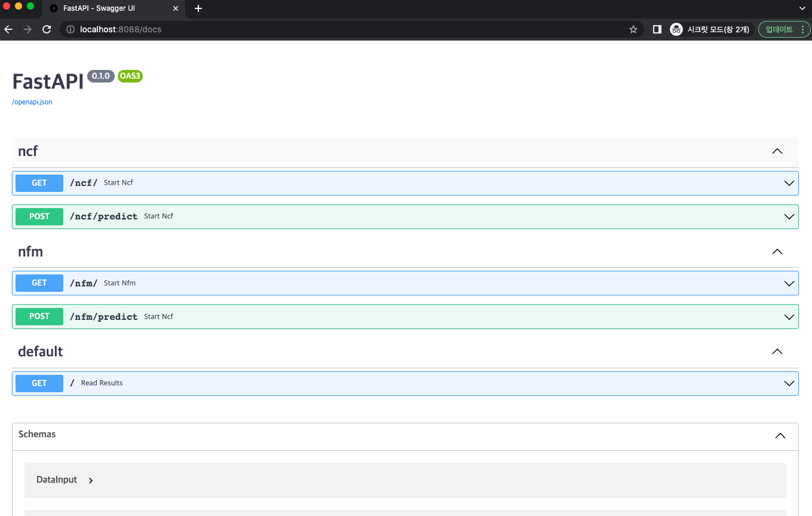Click the /nfm/predict path text
The height and width of the screenshot is (516, 812).
pyautogui.click(x=104, y=317)
